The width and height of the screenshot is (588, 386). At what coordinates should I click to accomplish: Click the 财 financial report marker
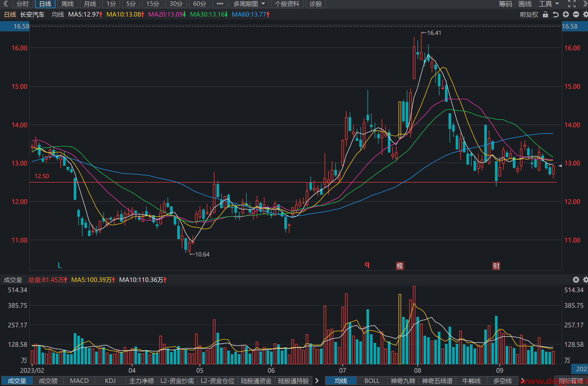click(x=496, y=266)
